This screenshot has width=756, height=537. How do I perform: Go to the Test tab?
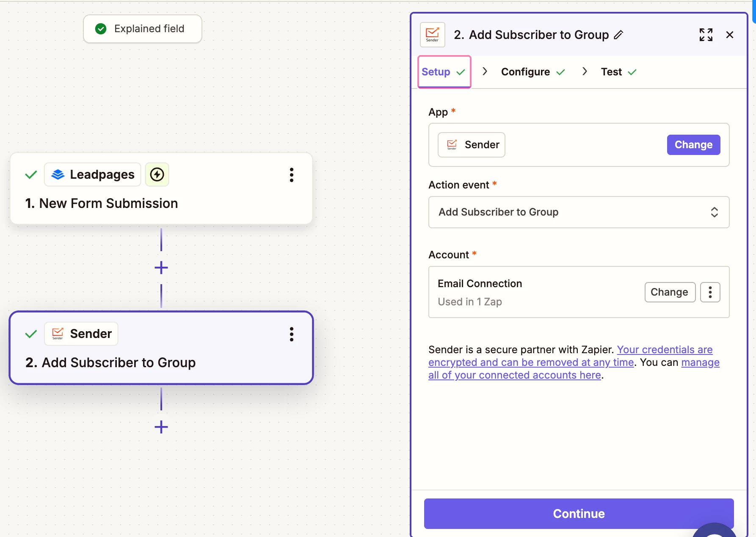pos(618,72)
